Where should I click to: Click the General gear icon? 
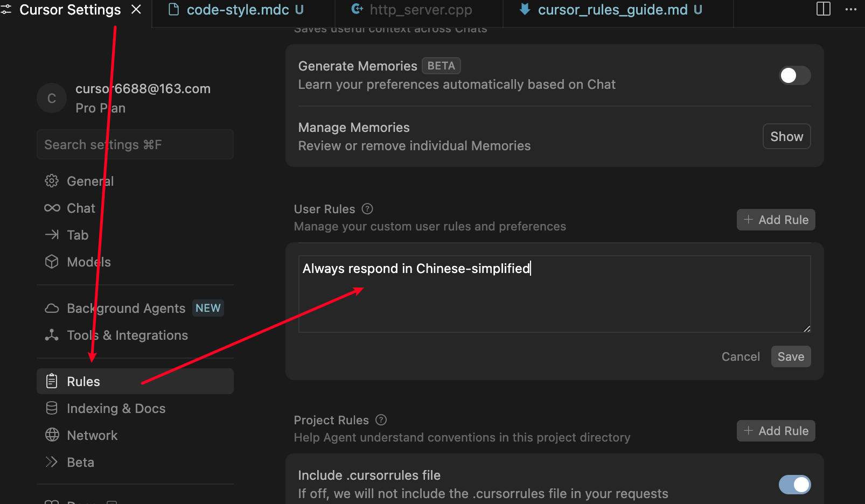click(52, 181)
